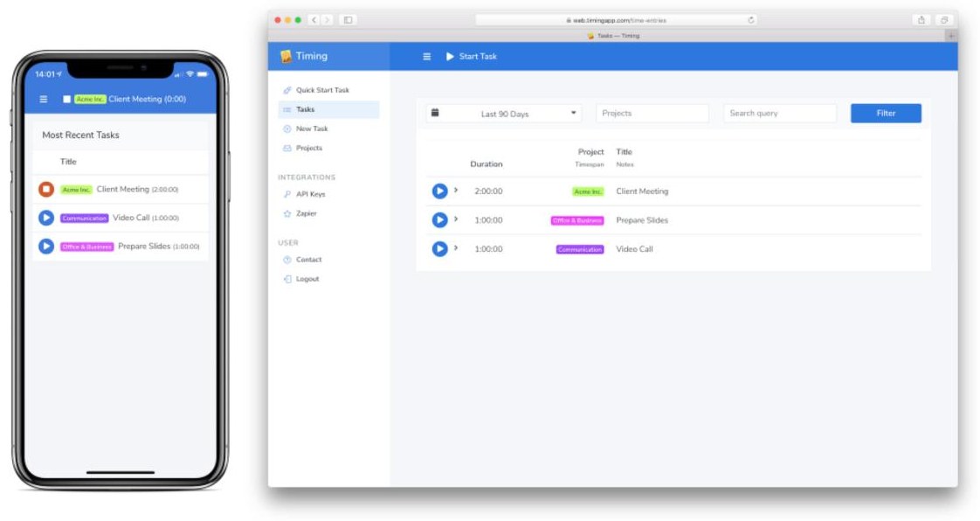
Task: Stop the Client Meeting task in the phone list
Action: coord(46,189)
